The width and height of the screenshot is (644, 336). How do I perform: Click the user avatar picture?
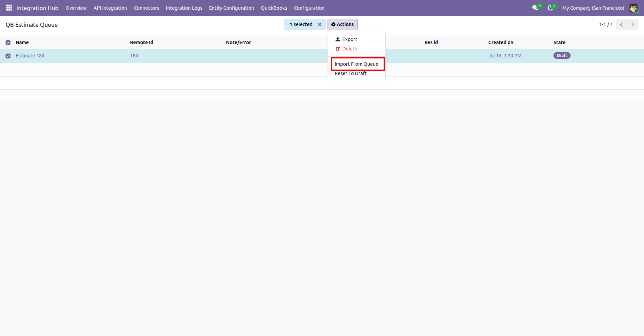633,8
